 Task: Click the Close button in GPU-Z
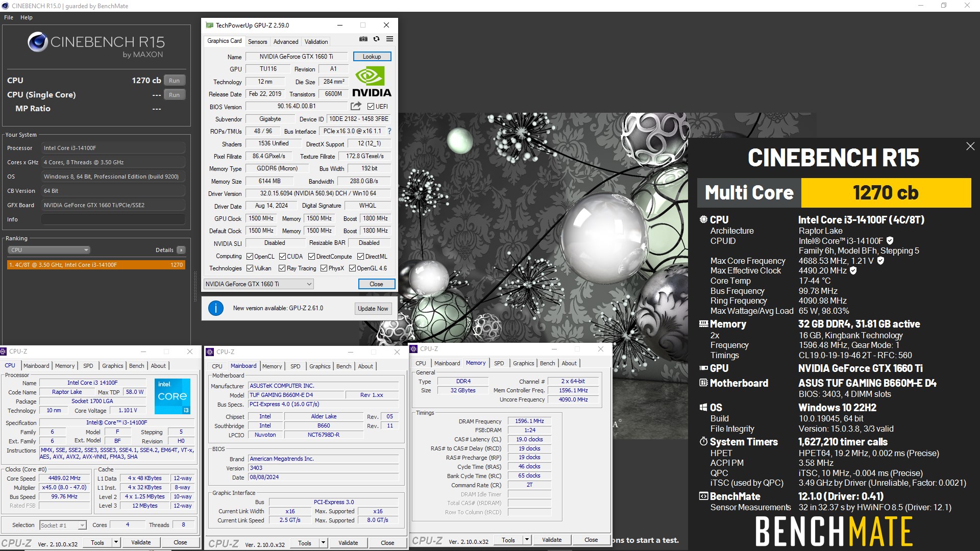[376, 284]
